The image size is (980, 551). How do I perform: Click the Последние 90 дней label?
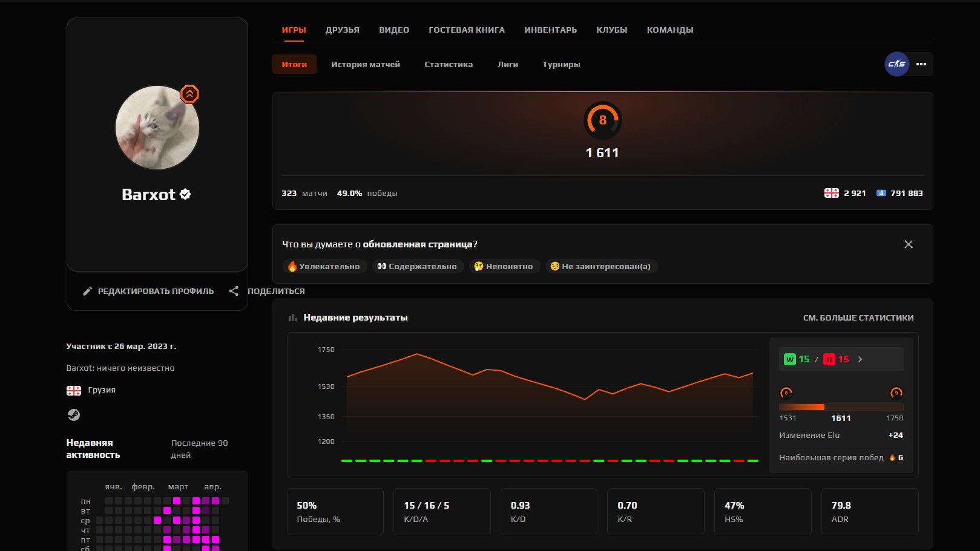[x=200, y=449]
